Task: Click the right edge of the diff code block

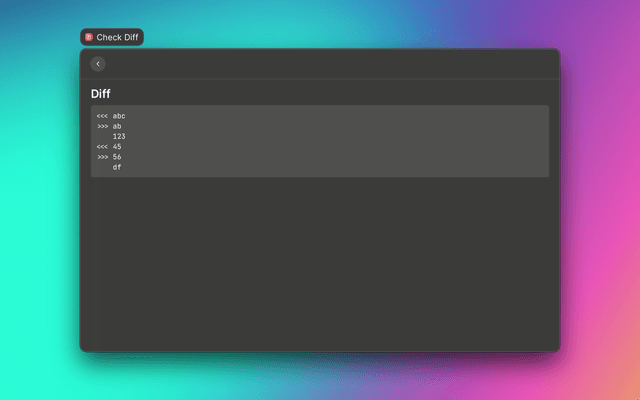Action: (546, 140)
